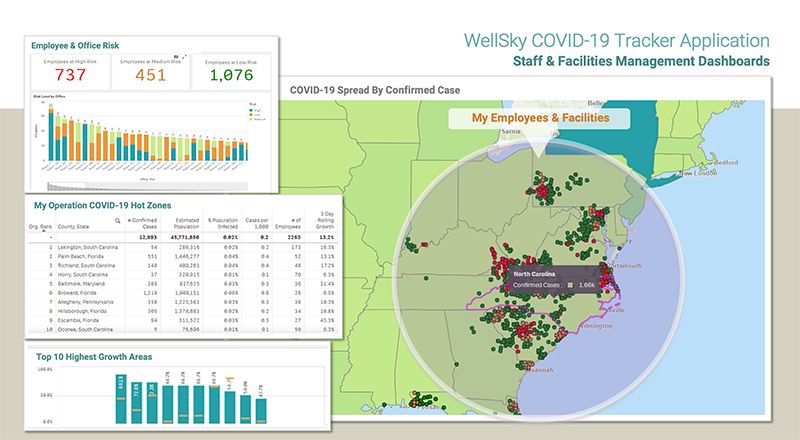
Task: Open search icon in County, State column
Action: [x=117, y=221]
